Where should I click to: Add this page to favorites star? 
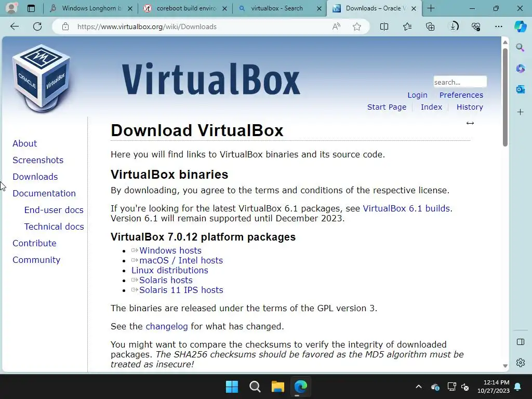[x=356, y=26]
